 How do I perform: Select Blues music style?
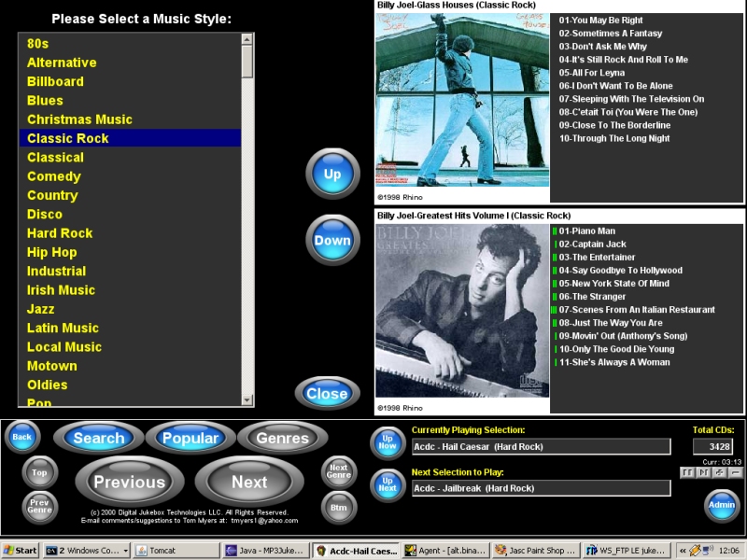click(x=130, y=101)
